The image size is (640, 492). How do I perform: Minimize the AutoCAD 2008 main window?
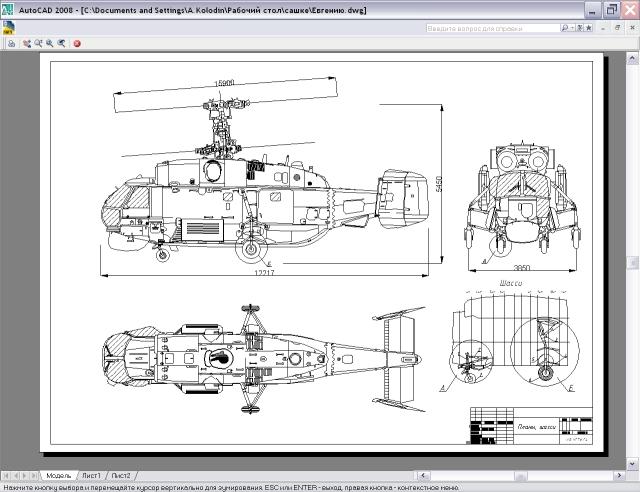592,10
